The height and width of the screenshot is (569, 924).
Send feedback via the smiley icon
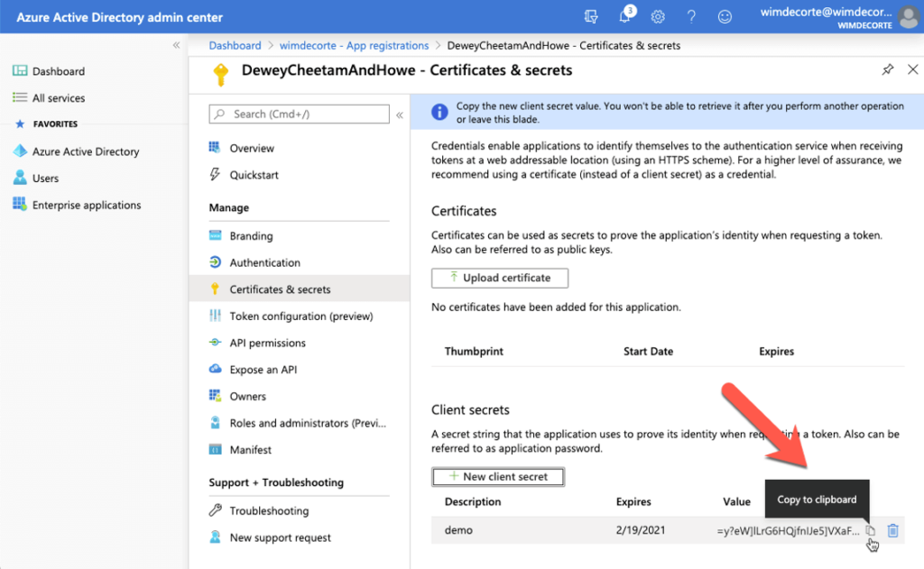(x=725, y=16)
